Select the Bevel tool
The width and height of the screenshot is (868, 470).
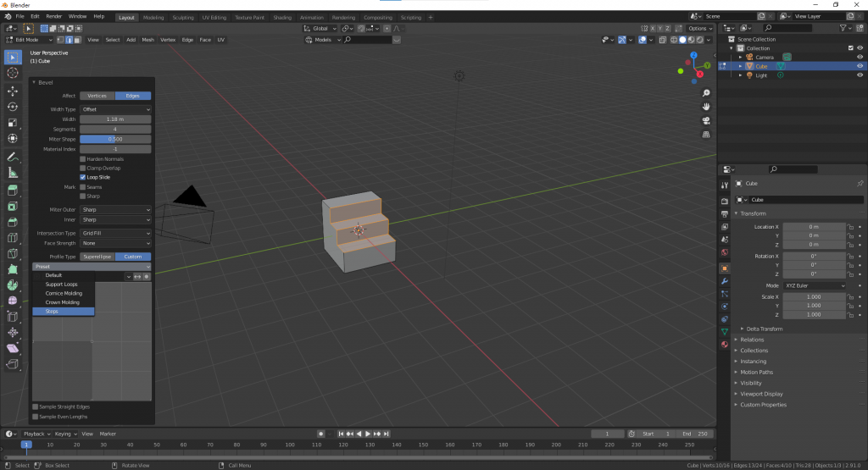13,222
